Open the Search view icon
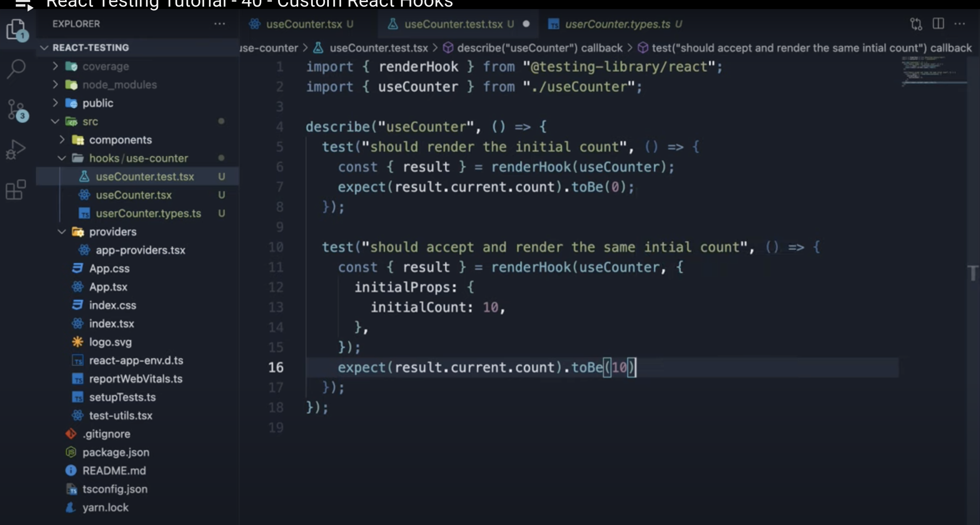 16,69
